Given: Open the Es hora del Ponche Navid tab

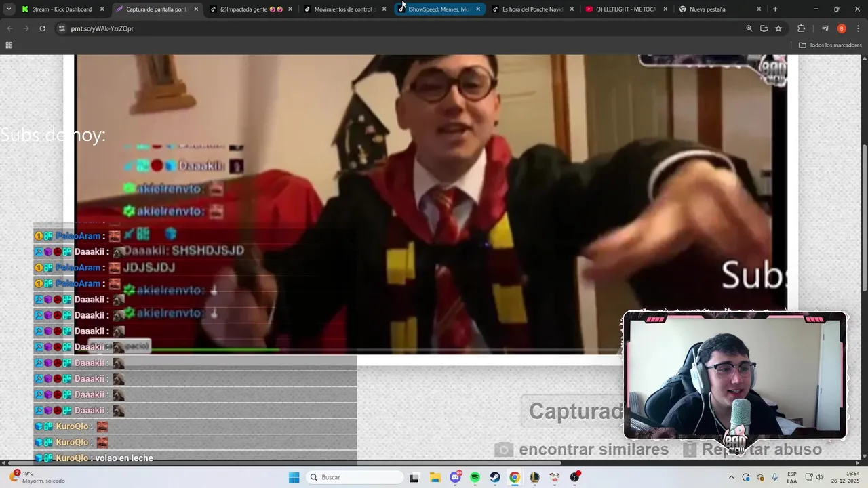Looking at the screenshot, I should click(x=532, y=9).
